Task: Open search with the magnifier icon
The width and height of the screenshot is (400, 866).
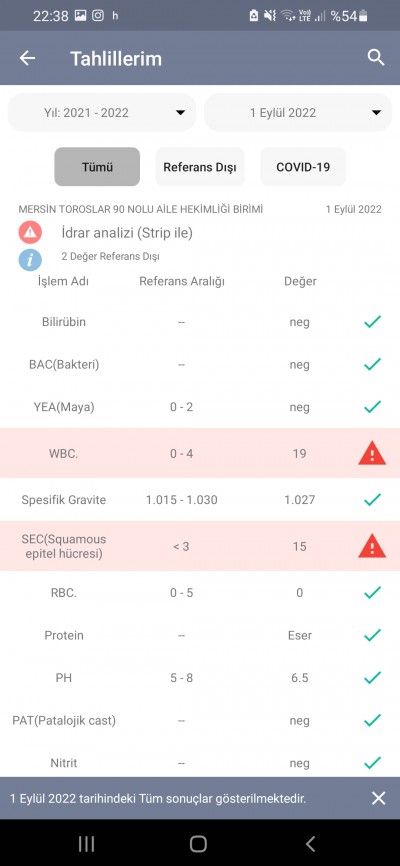Action: pyautogui.click(x=376, y=57)
